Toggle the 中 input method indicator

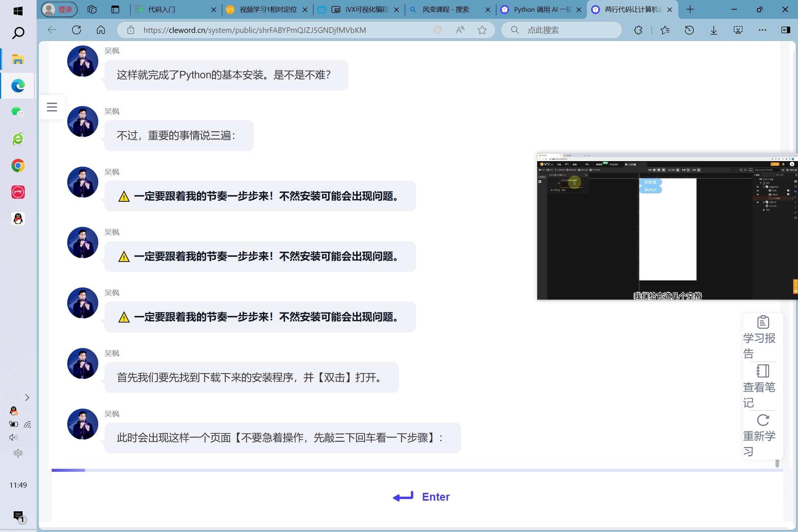(18, 453)
